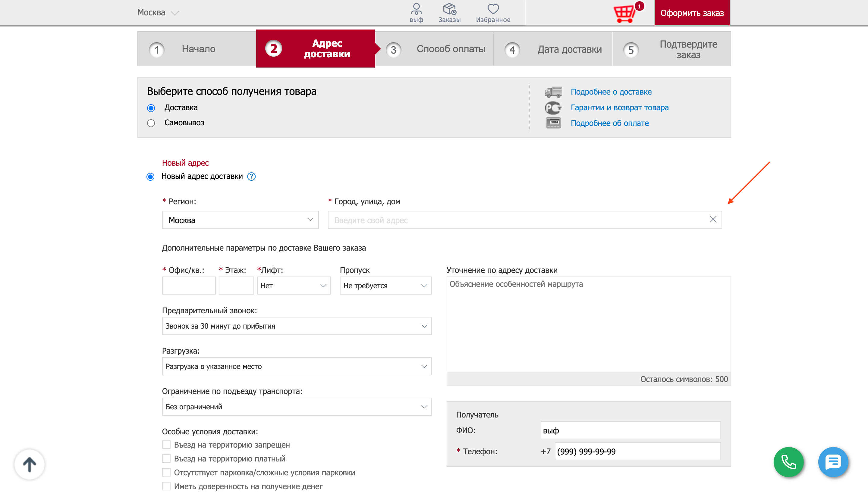Check Отсутствует парковка/сложные условия парковки
868x494 pixels.
[166, 472]
